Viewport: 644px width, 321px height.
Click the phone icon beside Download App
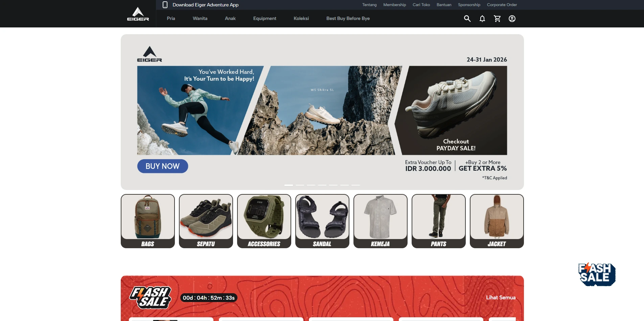(x=165, y=5)
